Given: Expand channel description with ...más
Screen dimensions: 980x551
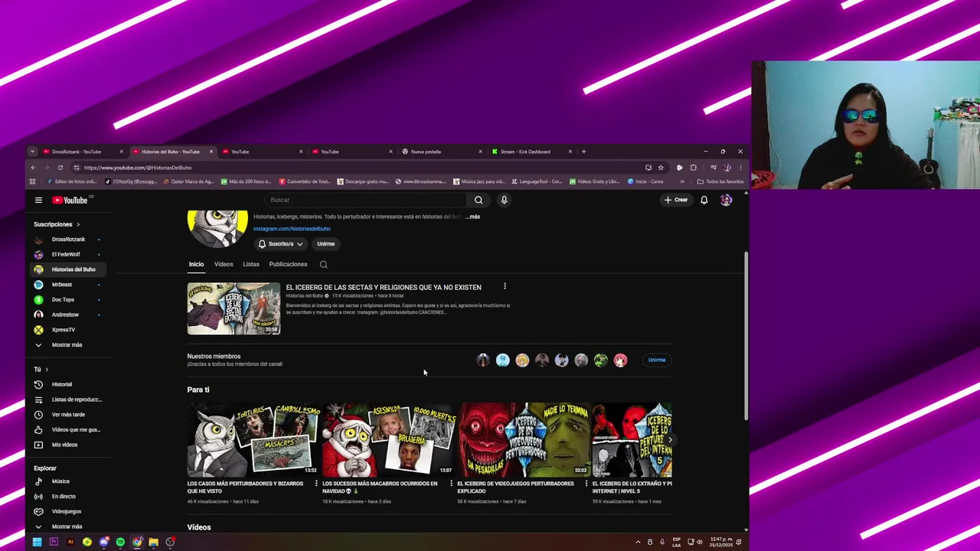Looking at the screenshot, I should (x=473, y=217).
